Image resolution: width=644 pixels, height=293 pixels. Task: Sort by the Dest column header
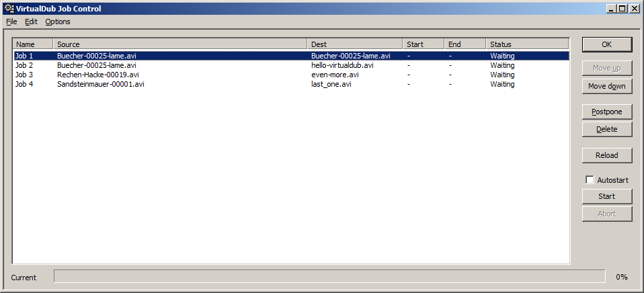[x=355, y=44]
